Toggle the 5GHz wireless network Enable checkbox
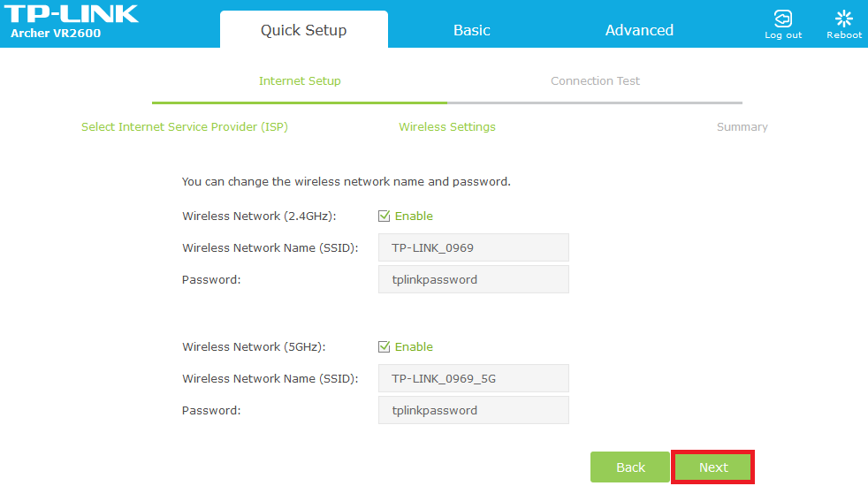 coord(385,346)
